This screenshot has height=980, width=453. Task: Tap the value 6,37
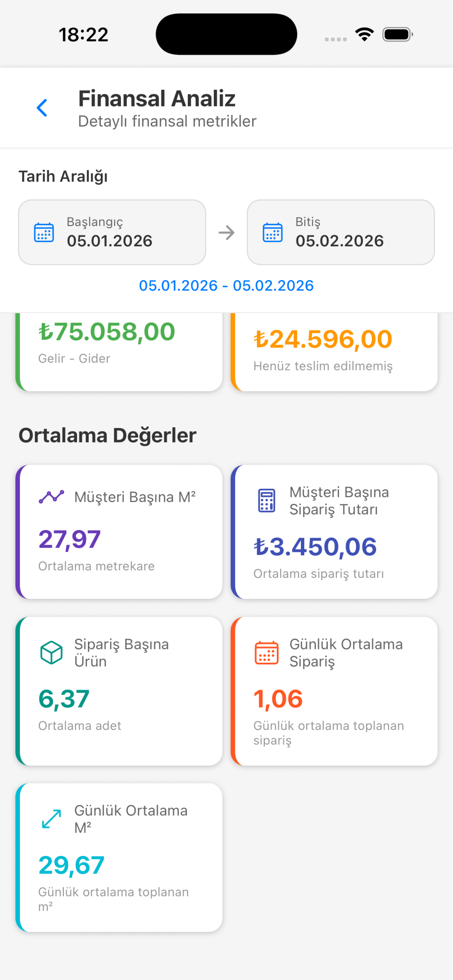(64, 699)
